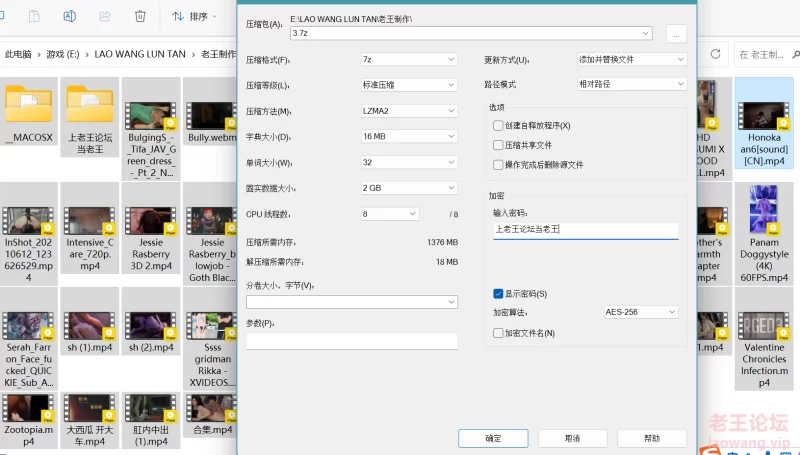The width and height of the screenshot is (800, 455).
Task: Open the CPU 线程数 dropdown showing 8
Action: [390, 214]
